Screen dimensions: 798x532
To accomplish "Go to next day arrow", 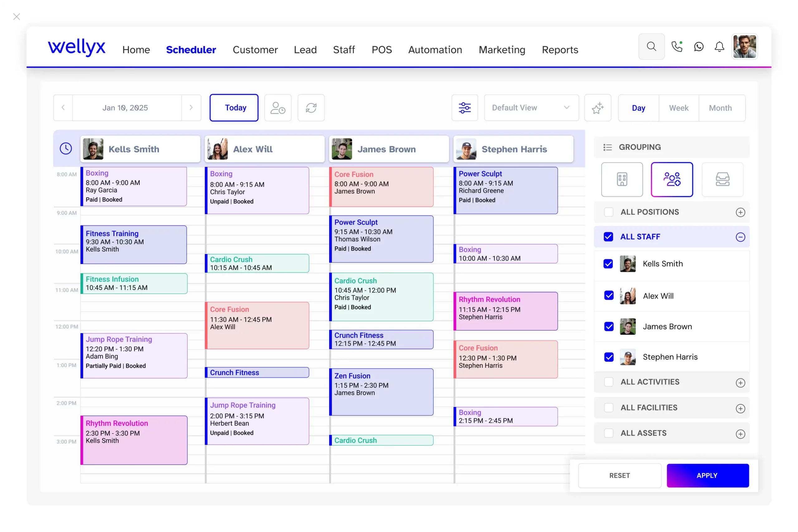I will (191, 108).
